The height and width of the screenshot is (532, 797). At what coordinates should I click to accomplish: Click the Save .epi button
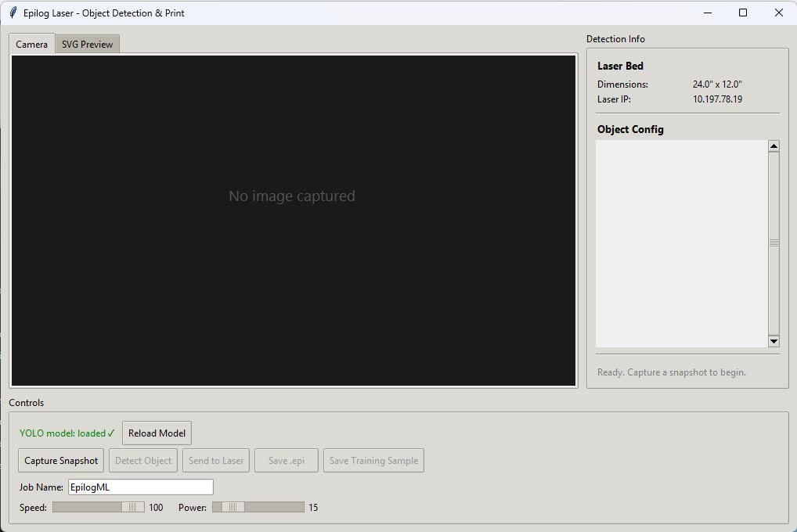pos(287,460)
